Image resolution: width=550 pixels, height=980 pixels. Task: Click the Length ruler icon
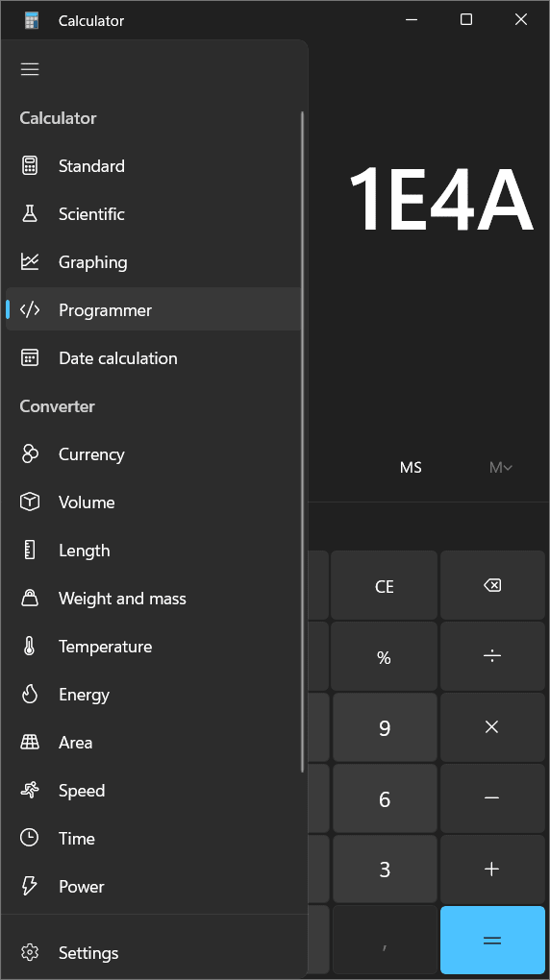(x=30, y=550)
